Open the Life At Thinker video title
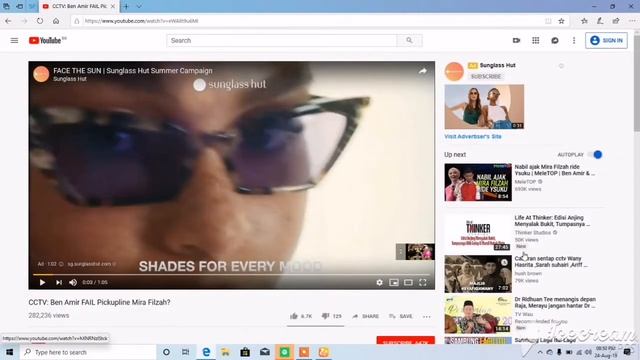This screenshot has width=640, height=360. pyautogui.click(x=552, y=221)
